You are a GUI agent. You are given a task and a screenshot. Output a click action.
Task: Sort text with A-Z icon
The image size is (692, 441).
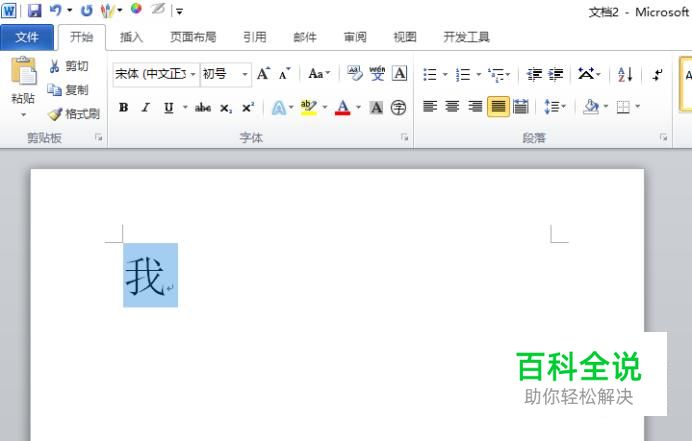(625, 74)
